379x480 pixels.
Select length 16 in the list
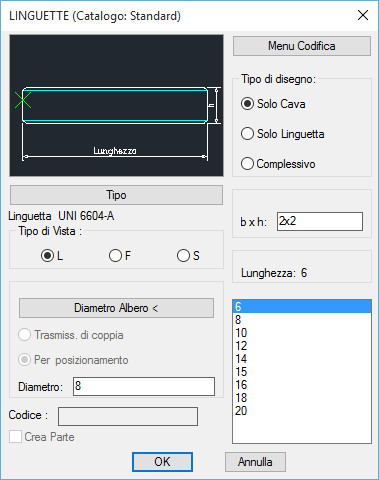click(x=302, y=385)
